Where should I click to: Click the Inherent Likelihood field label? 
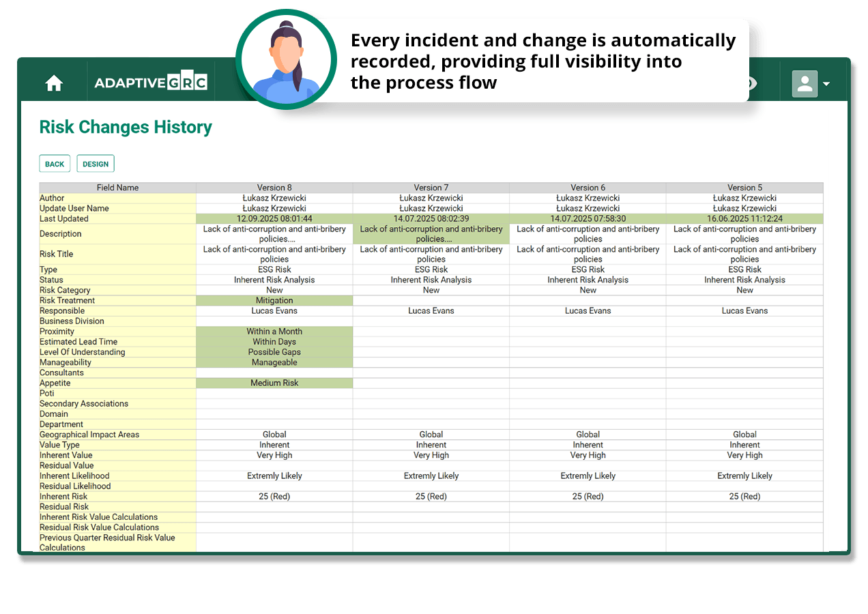click(74, 476)
